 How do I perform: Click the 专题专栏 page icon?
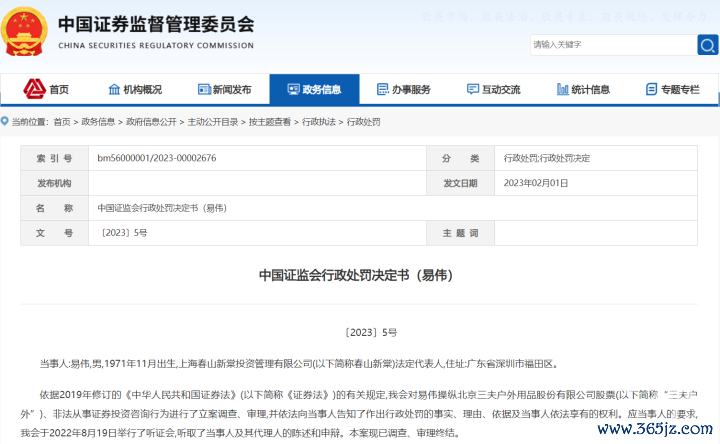tap(651, 89)
